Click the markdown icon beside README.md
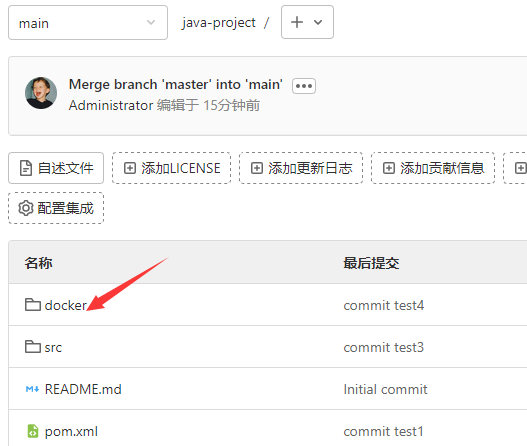527x446 pixels. coord(33,389)
